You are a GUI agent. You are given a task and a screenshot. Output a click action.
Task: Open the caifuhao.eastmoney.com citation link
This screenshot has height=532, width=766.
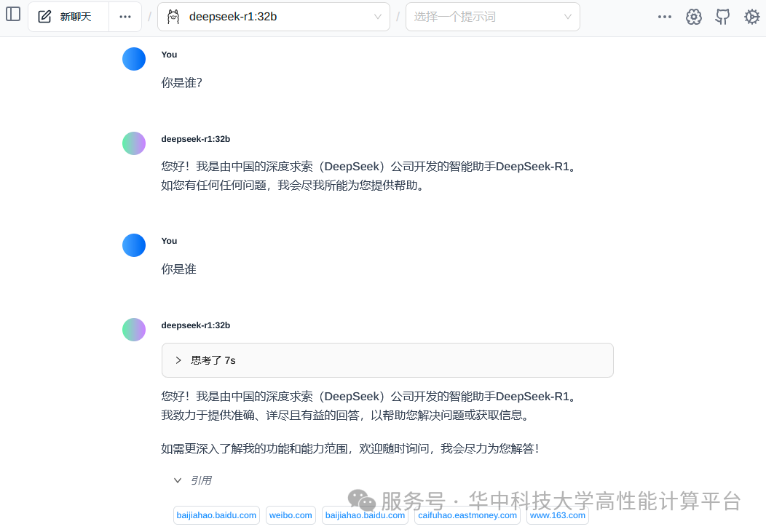(x=467, y=515)
